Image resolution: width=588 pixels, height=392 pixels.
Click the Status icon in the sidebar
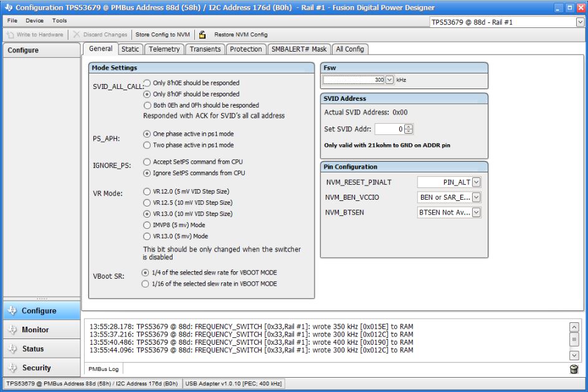click(x=12, y=349)
